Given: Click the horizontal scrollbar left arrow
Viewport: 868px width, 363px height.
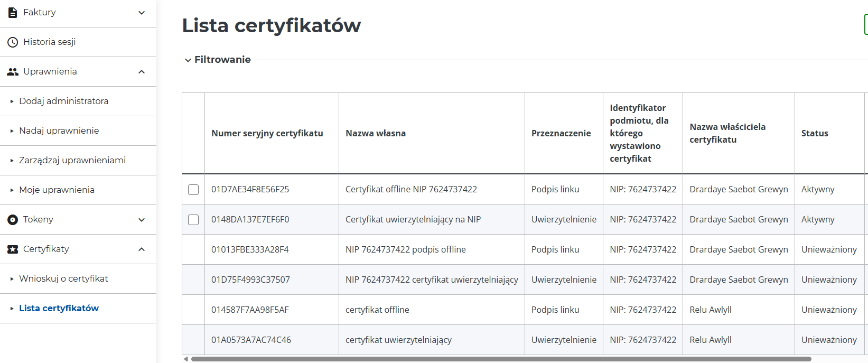Looking at the screenshot, I should [x=186, y=359].
